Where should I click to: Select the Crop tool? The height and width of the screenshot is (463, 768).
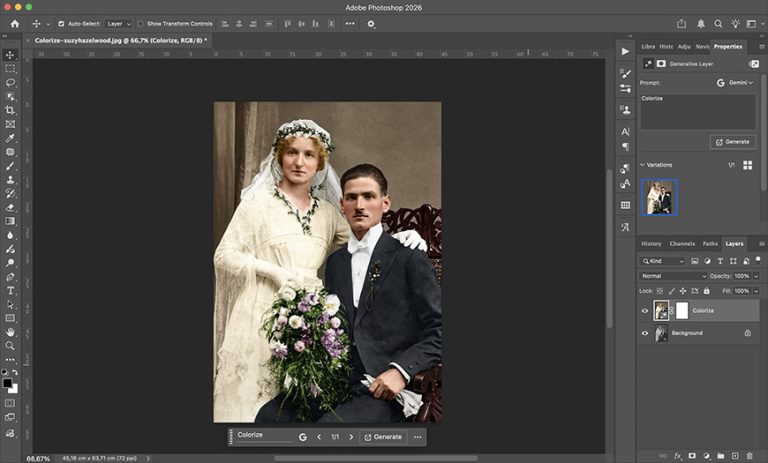tap(10, 110)
